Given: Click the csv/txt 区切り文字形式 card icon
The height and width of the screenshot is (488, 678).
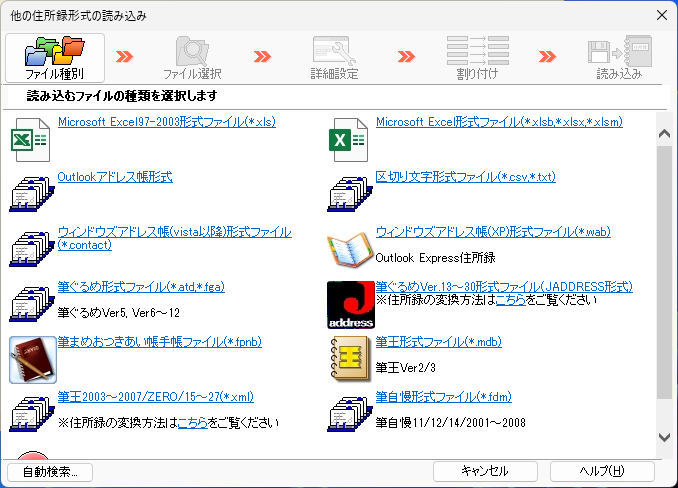Looking at the screenshot, I should coord(350,194).
